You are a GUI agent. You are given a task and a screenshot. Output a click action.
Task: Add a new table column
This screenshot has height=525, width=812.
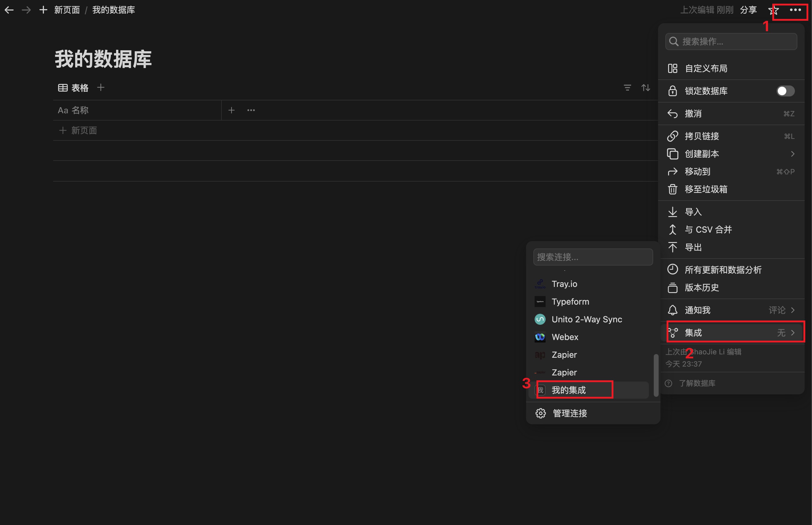point(231,110)
